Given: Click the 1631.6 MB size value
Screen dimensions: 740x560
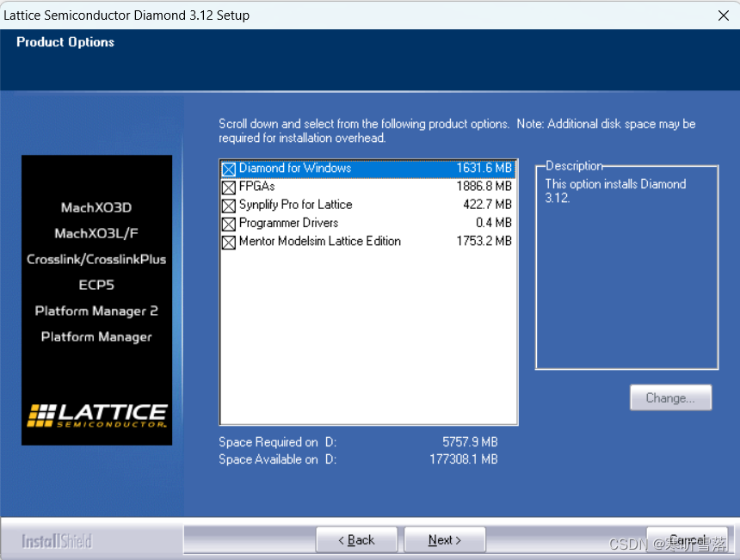Looking at the screenshot, I should coord(484,169).
